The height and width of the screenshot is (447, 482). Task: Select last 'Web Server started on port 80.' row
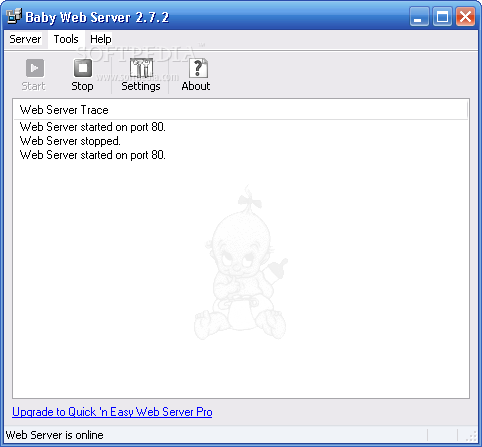(93, 155)
